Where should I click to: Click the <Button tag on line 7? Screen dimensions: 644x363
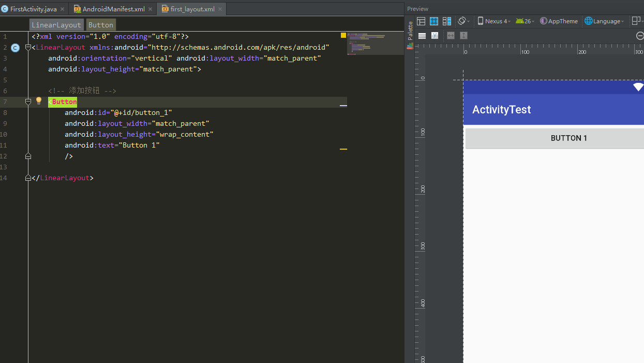(x=63, y=101)
